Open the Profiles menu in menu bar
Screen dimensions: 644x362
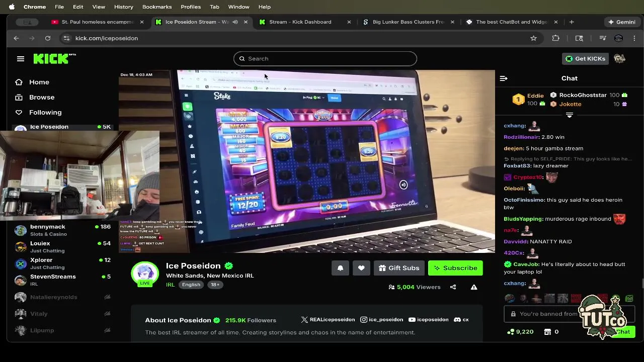coord(191,7)
